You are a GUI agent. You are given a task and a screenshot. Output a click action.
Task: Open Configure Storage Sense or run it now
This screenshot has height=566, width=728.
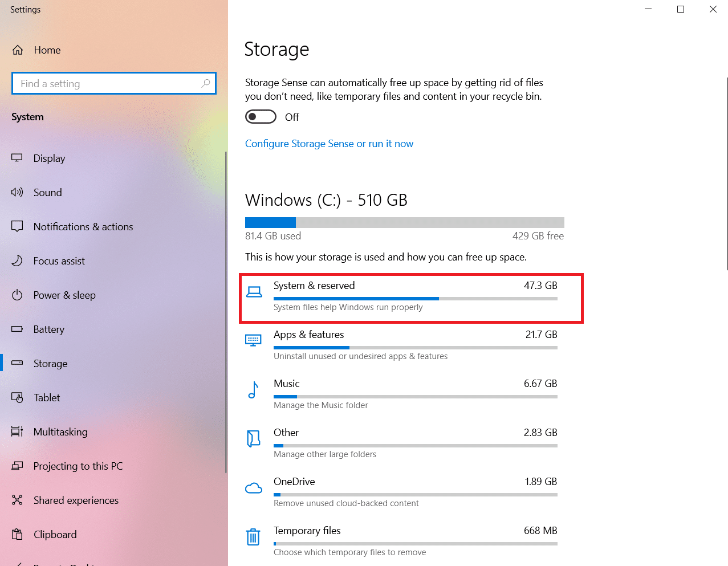tap(329, 143)
